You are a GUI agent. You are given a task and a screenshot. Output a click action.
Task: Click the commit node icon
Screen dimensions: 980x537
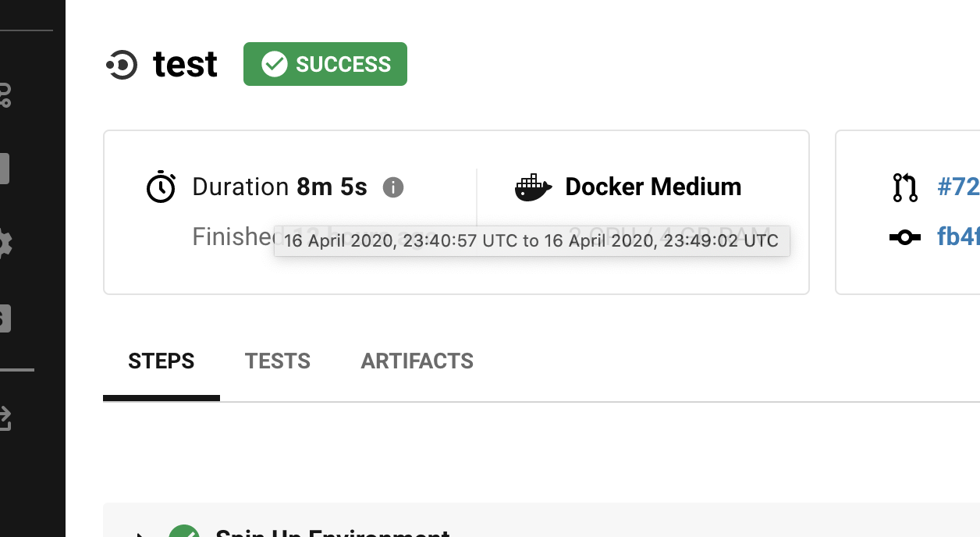(x=905, y=237)
